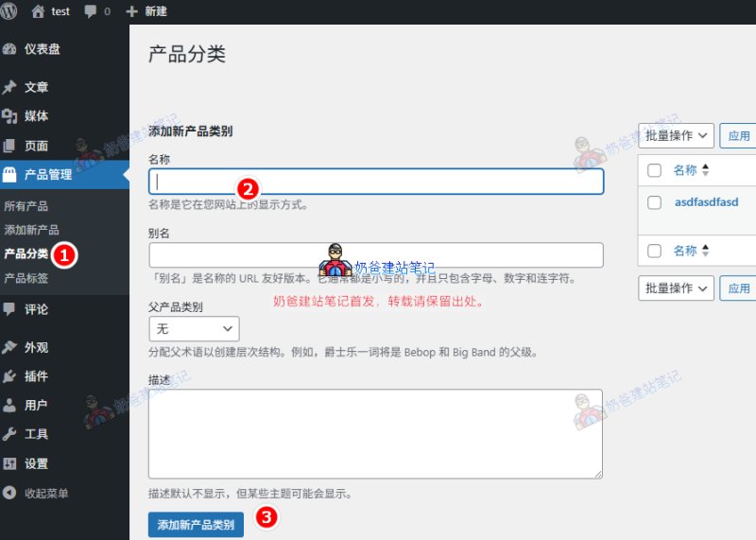Click the 产品管理 store icon
Image resolution: width=756 pixels, height=540 pixels.
[9, 174]
